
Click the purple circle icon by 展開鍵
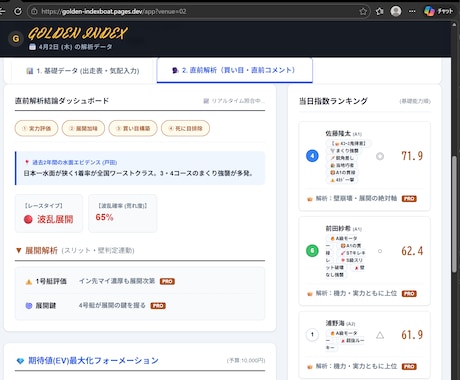(29, 306)
